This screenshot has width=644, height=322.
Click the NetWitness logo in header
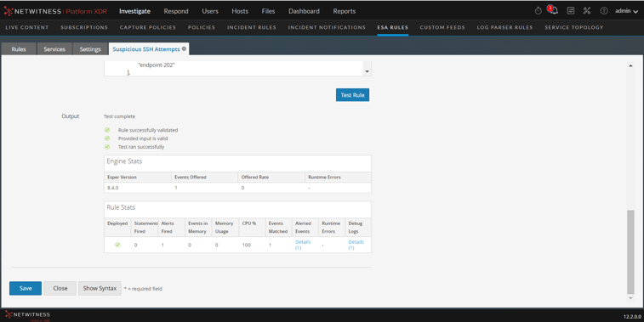pos(55,11)
